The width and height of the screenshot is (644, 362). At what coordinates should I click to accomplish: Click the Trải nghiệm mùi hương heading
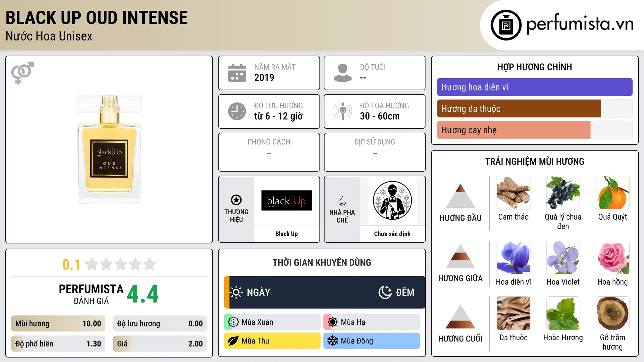coord(535,162)
